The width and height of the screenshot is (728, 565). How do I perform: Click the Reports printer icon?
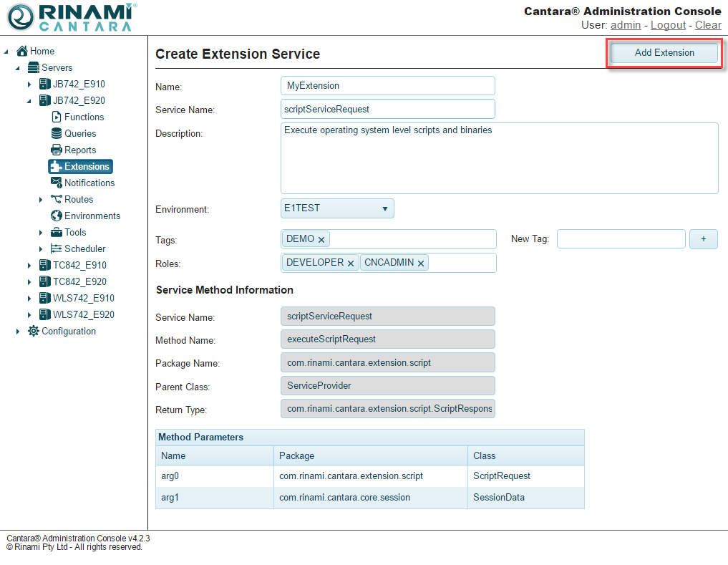[x=57, y=150]
